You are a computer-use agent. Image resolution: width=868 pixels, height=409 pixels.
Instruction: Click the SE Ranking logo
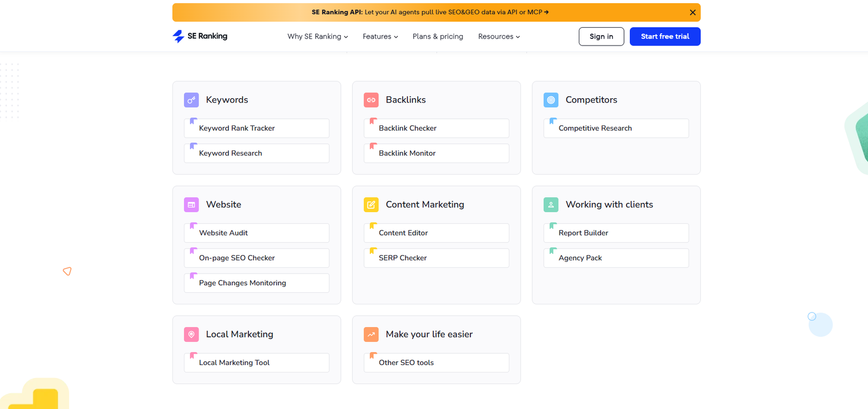(x=200, y=36)
